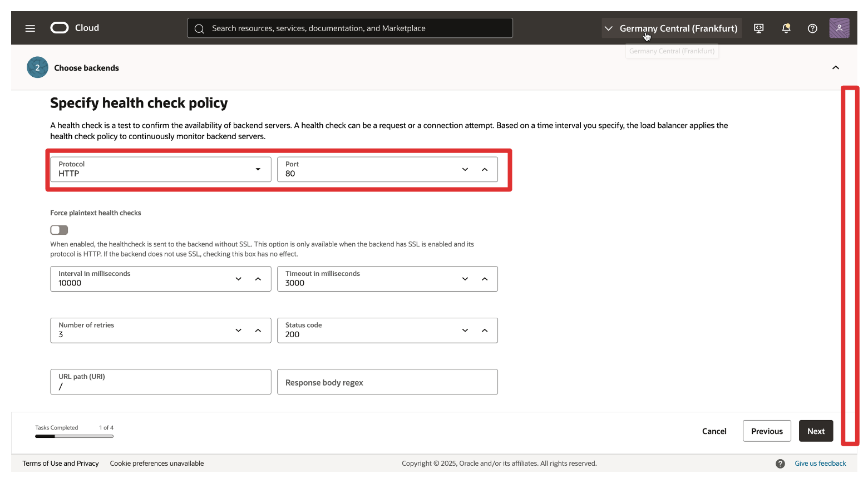Open the Give us feedback link

[820, 464]
